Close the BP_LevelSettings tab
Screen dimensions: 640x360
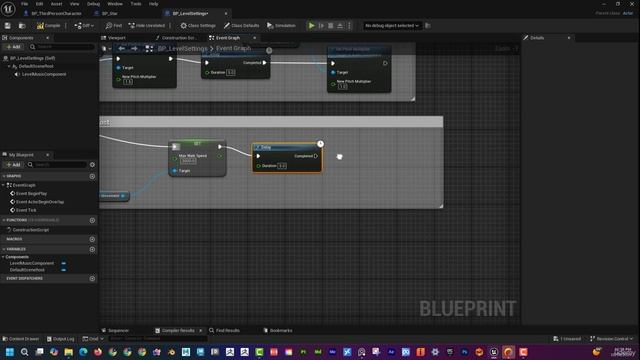(226, 13)
